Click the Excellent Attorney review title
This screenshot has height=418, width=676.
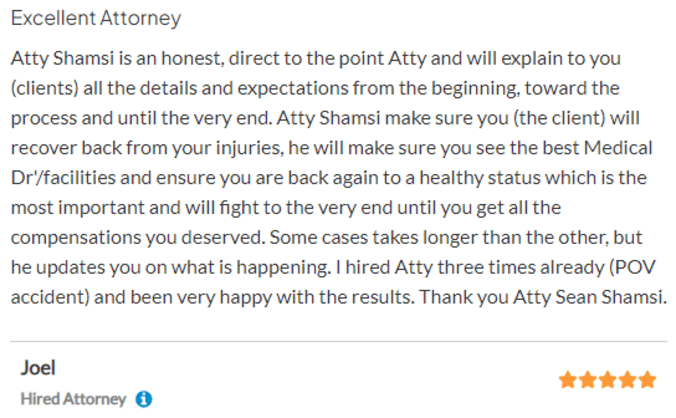pos(96,19)
